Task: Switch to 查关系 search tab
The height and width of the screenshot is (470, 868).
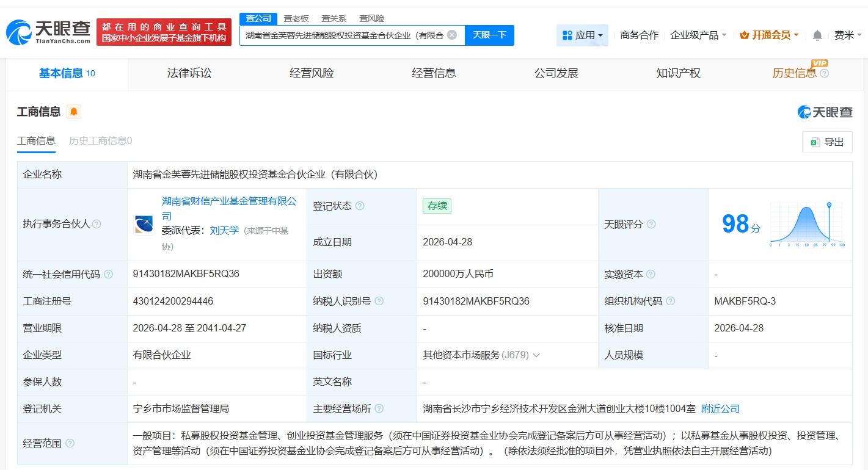Action: coord(334,18)
